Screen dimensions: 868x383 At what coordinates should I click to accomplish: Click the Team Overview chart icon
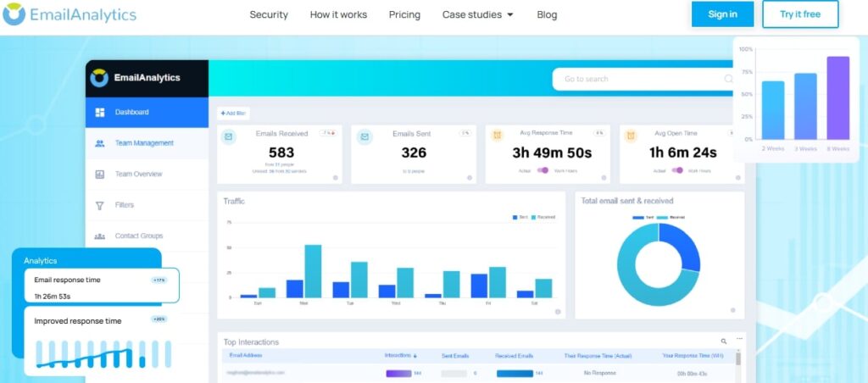pyautogui.click(x=100, y=175)
